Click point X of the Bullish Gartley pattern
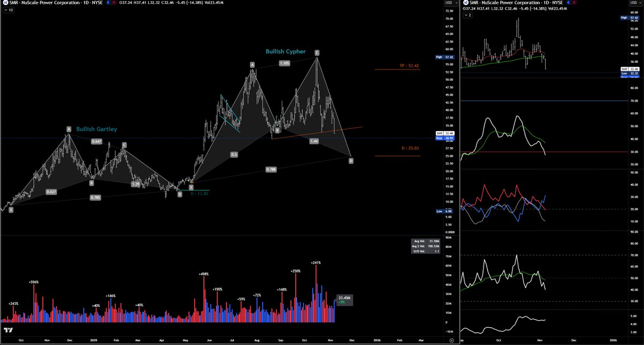This screenshot has width=644, height=345. (x=11, y=210)
